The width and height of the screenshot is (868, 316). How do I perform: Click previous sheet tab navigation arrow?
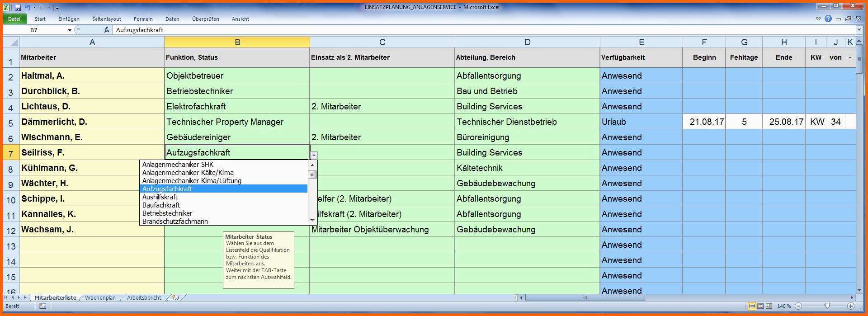[x=13, y=297]
